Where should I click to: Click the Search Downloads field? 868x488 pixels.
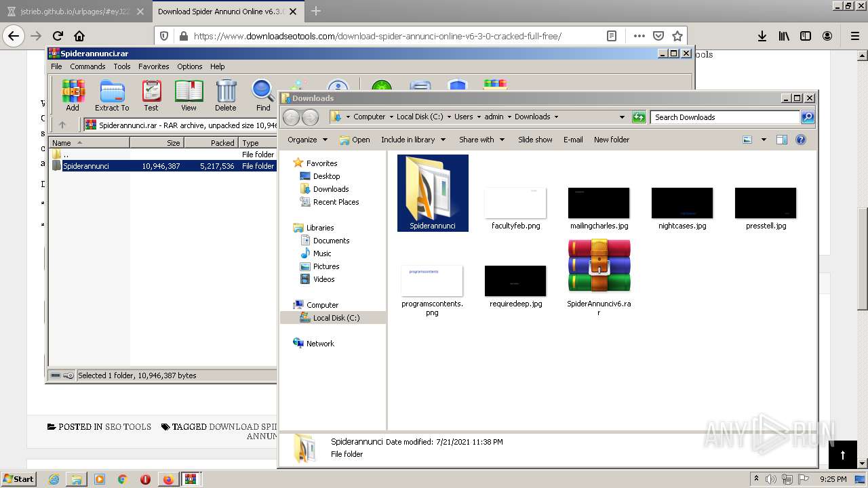[724, 117]
